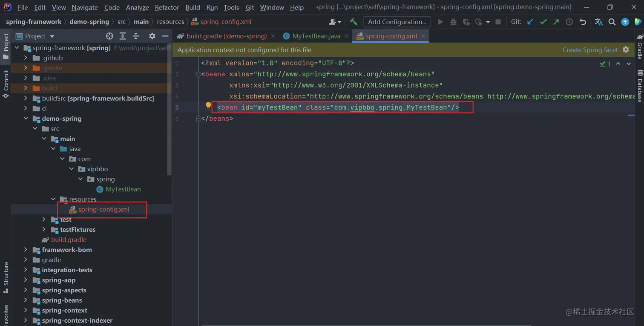644x326 pixels.
Task: Open the Refactor menu
Action: pyautogui.click(x=167, y=7)
